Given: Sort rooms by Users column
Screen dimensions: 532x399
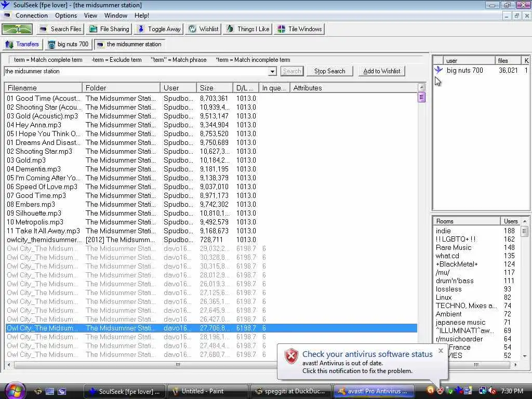Looking at the screenshot, I should [510, 221].
